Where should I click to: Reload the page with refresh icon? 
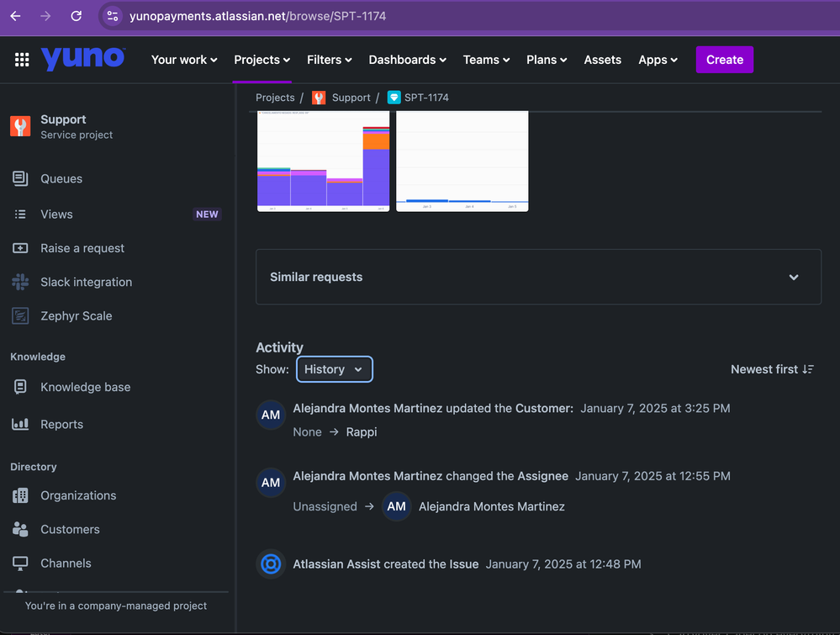coord(76,16)
